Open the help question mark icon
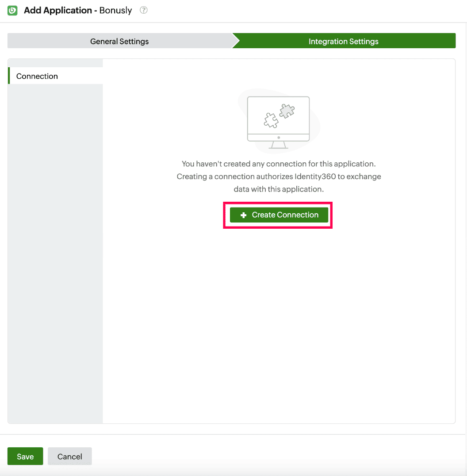Viewport: 467px width, 476px height. click(144, 10)
